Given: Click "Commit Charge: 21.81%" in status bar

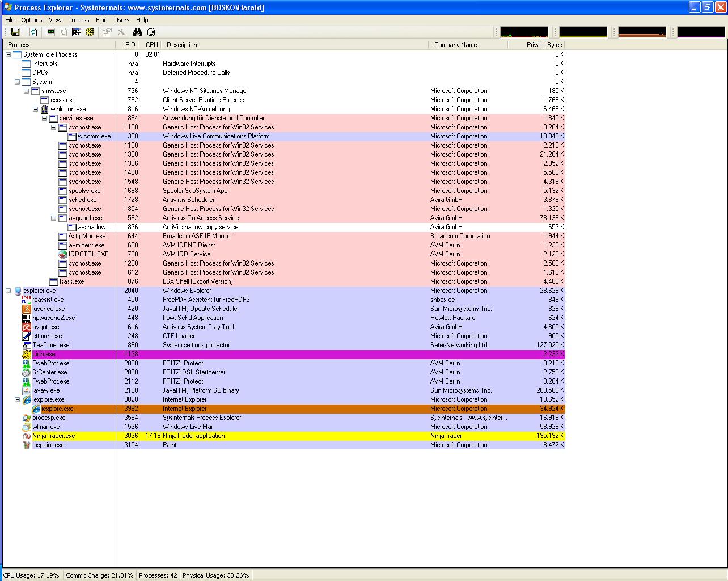Looking at the screenshot, I should 100,575.
